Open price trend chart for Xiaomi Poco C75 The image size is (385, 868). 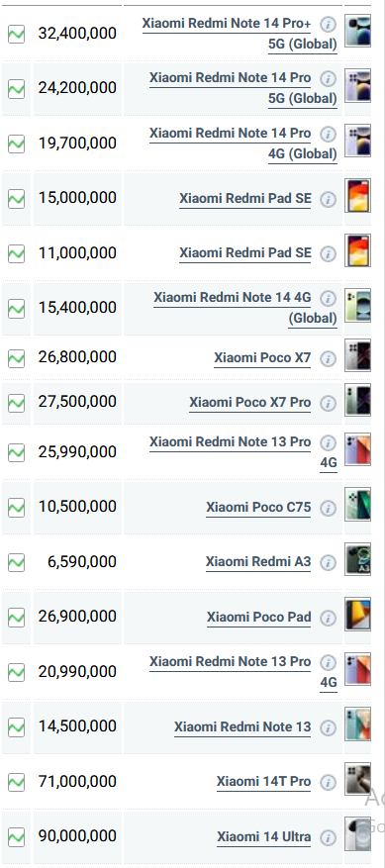16,507
